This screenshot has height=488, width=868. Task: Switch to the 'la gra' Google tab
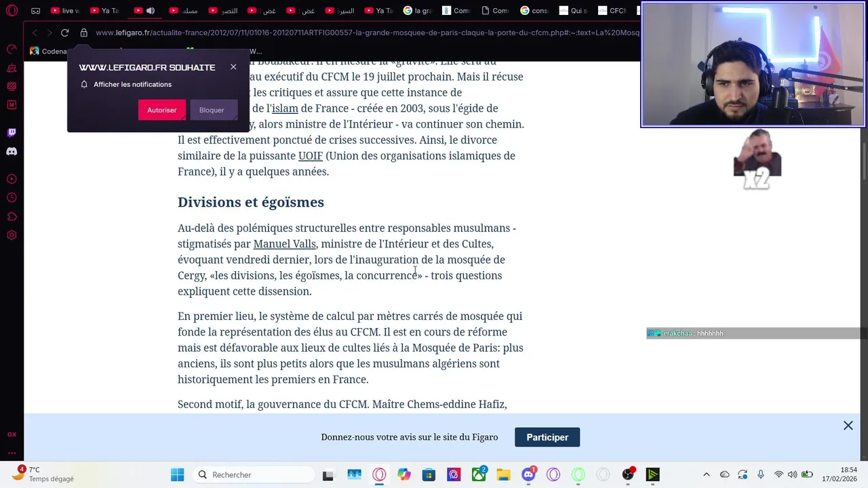pos(418,11)
